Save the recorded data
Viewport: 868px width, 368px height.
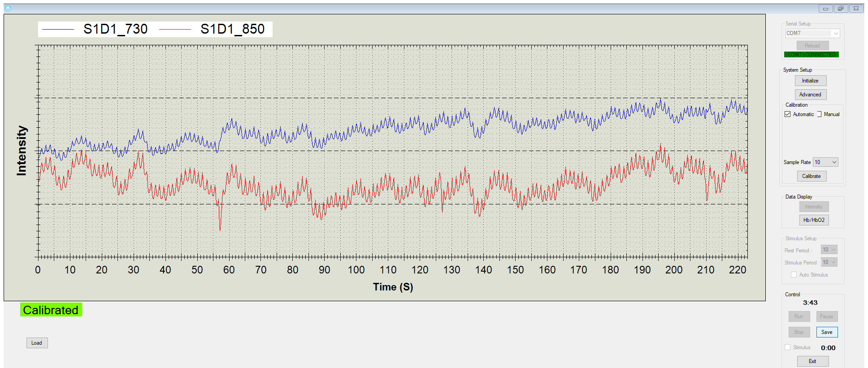[827, 332]
